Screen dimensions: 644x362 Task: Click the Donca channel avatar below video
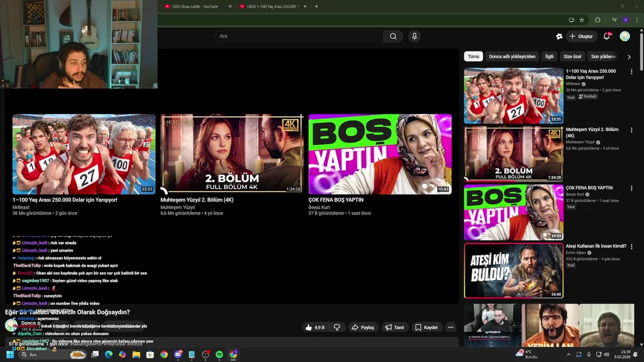pos(11,325)
